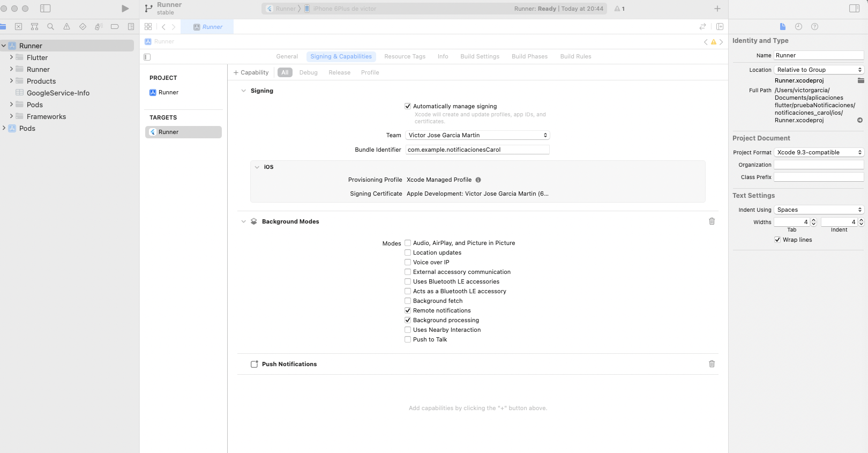Image resolution: width=868 pixels, height=453 pixels.
Task: Toggle the navigator sidebar panel
Action: tap(46, 9)
